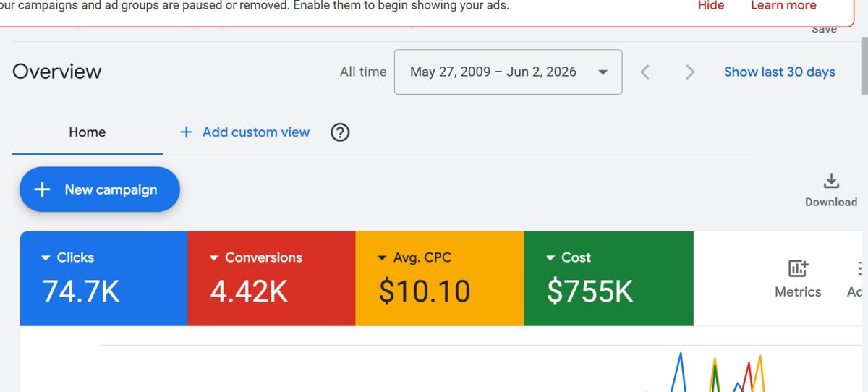Show last 30 days
Screen dimensions: 868x392
(x=779, y=72)
